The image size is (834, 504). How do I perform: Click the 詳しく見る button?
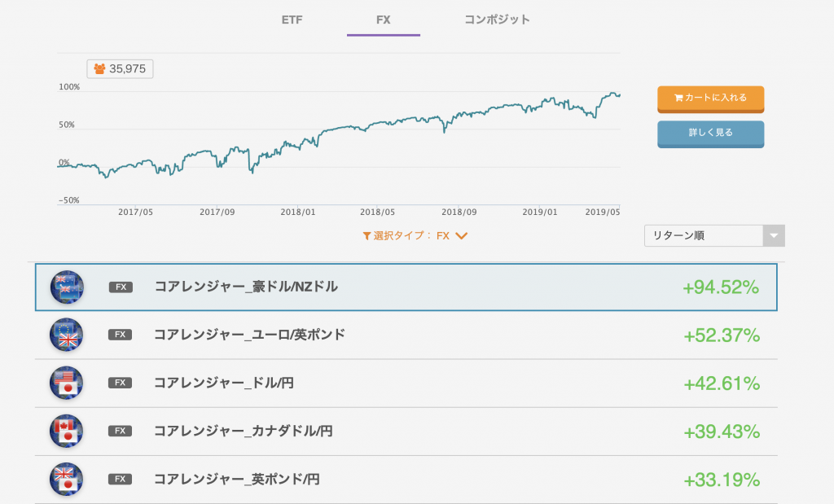[710, 134]
